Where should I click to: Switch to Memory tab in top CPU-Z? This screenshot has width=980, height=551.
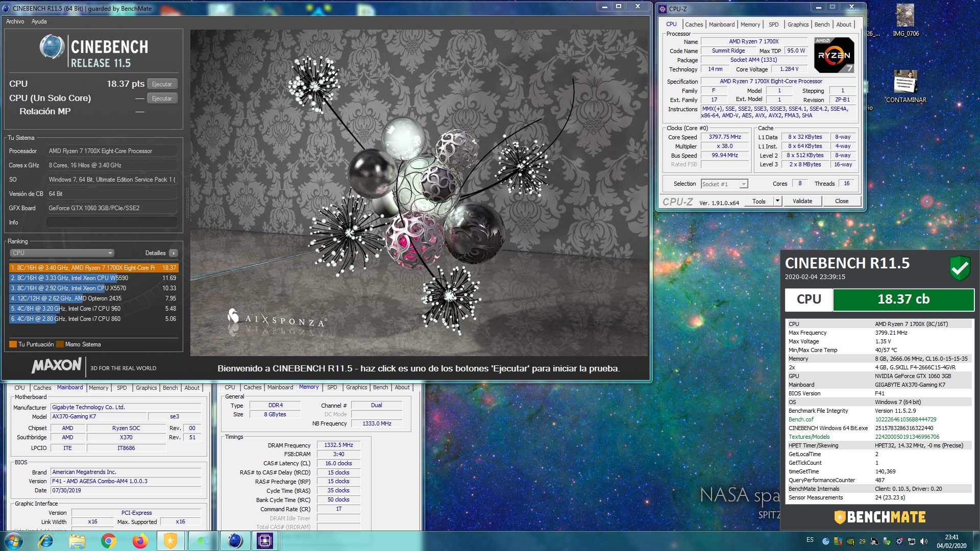coord(750,24)
